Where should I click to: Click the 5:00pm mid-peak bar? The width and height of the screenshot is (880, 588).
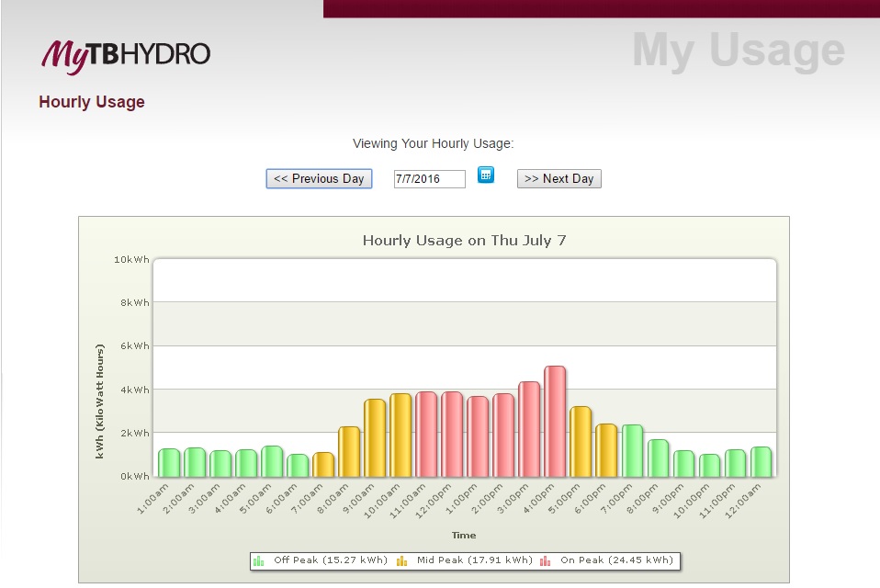(x=581, y=442)
